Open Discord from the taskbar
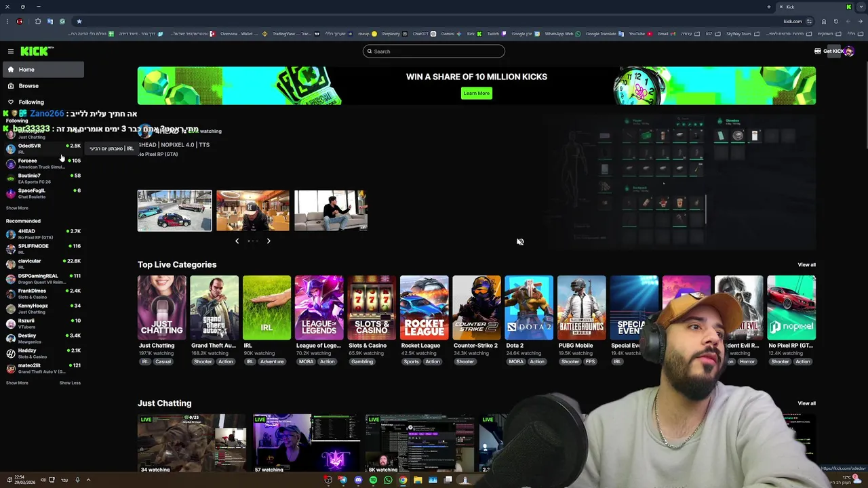 pyautogui.click(x=358, y=480)
